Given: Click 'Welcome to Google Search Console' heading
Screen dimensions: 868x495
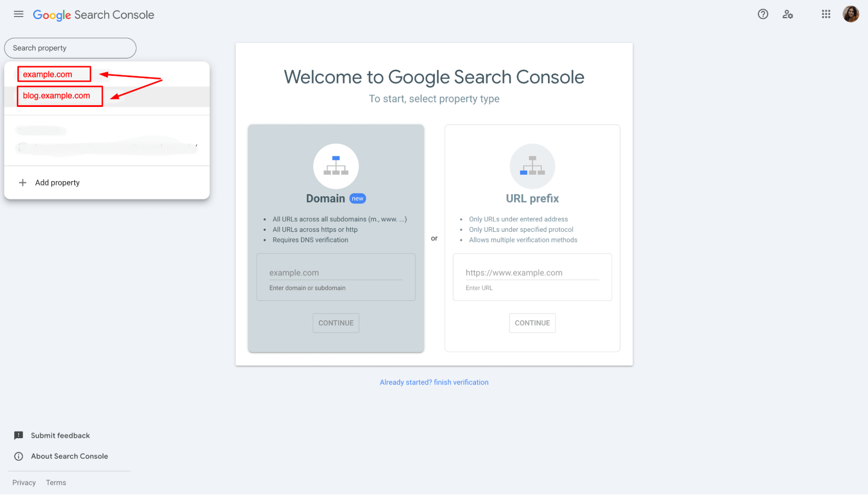Looking at the screenshot, I should [434, 77].
